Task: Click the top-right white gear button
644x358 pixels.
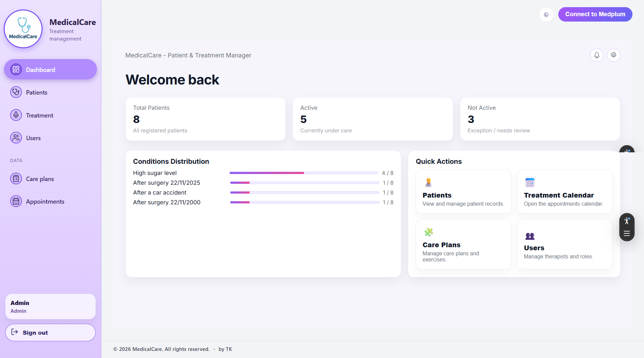Action: click(x=546, y=14)
